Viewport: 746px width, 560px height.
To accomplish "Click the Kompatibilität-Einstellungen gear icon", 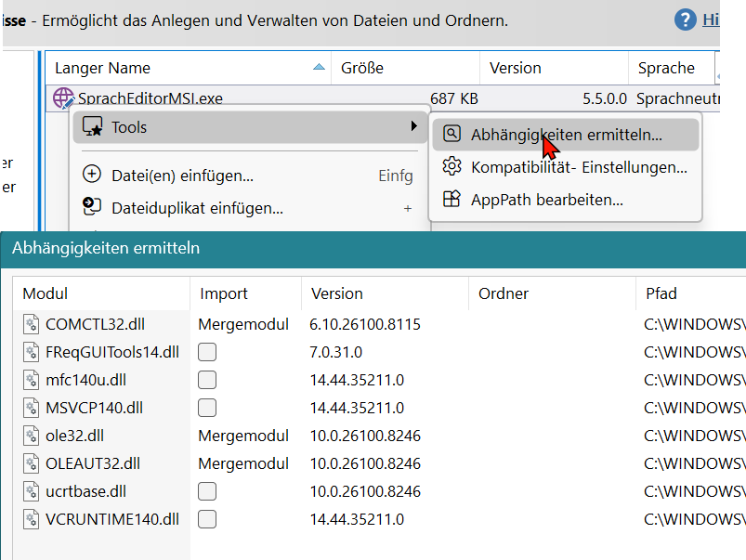I will point(452,167).
